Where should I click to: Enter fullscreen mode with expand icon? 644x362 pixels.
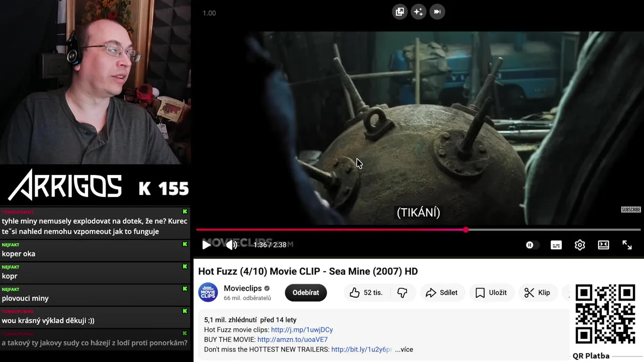pos(627,245)
